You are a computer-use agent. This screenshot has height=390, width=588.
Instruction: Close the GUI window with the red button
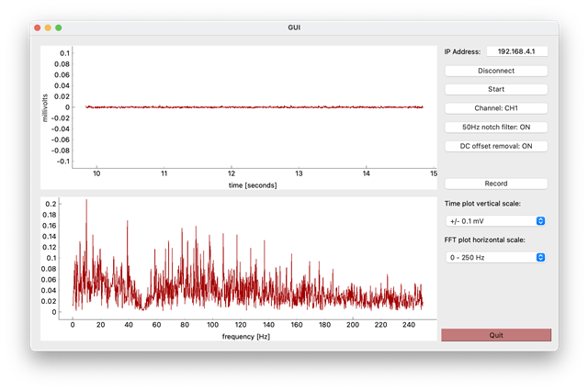pyautogui.click(x=38, y=28)
